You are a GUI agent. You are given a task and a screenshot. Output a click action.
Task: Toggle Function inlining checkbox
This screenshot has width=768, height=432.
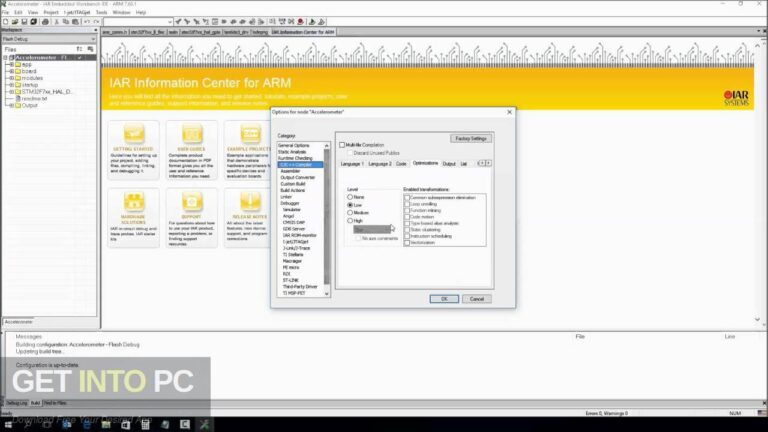407,211
